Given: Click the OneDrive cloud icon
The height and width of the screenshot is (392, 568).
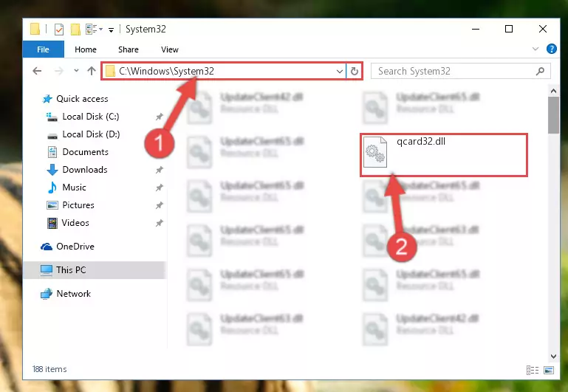Looking at the screenshot, I should point(47,247).
